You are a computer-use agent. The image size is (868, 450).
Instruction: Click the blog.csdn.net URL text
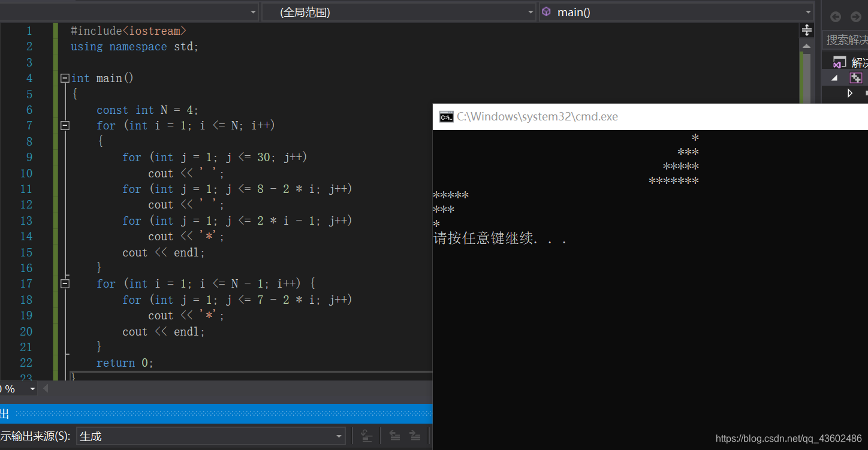(x=789, y=439)
